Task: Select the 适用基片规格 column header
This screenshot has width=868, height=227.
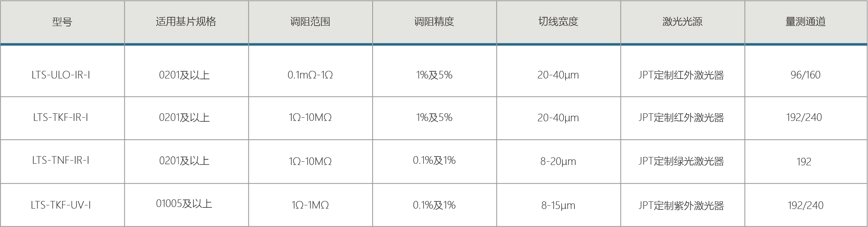Action: click(x=186, y=22)
